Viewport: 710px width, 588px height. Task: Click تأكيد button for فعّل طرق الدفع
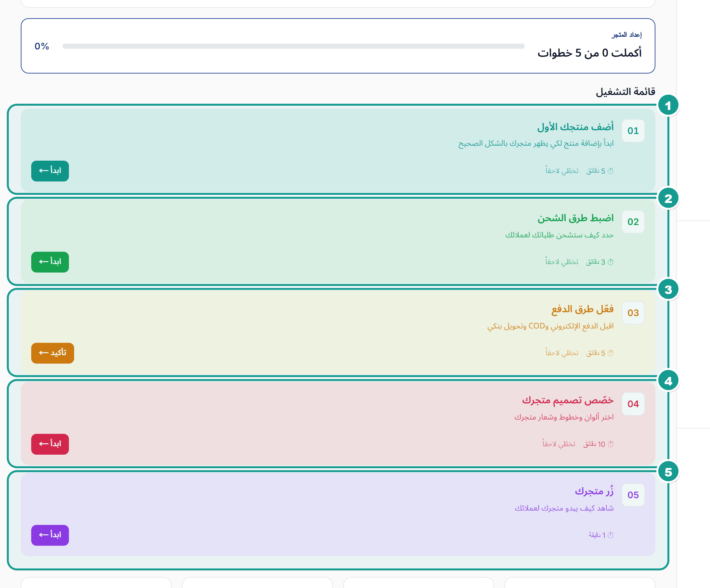(52, 353)
